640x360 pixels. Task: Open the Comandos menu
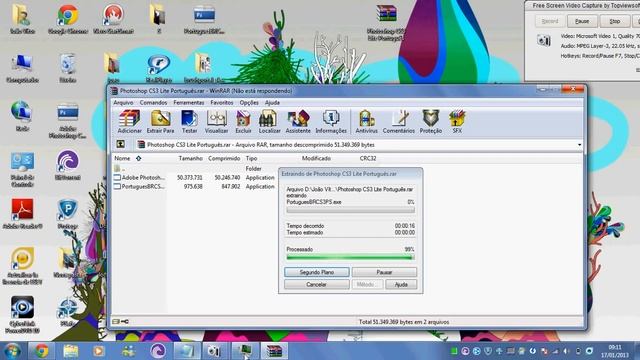[153, 102]
